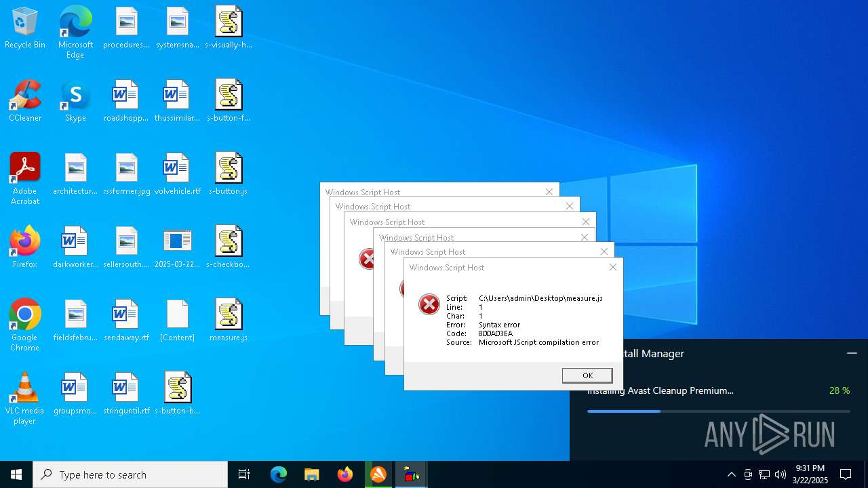868x488 pixels.
Task: Launch Microsoft Edge from the desktop
Action: 75,33
